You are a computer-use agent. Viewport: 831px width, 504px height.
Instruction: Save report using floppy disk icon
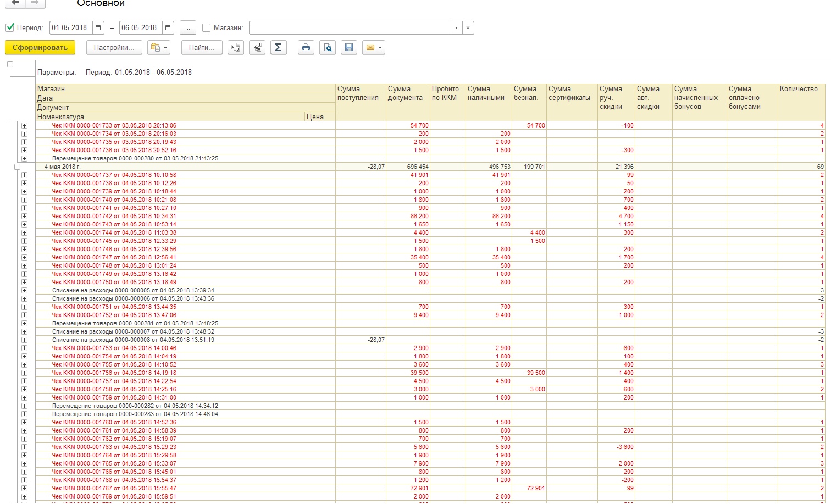pyautogui.click(x=348, y=48)
